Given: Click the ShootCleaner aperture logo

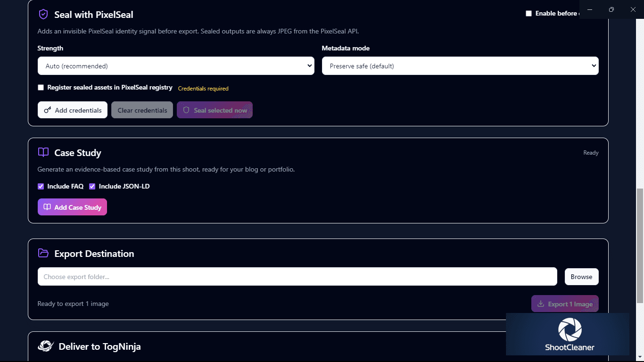Looking at the screenshot, I should pyautogui.click(x=570, y=329).
